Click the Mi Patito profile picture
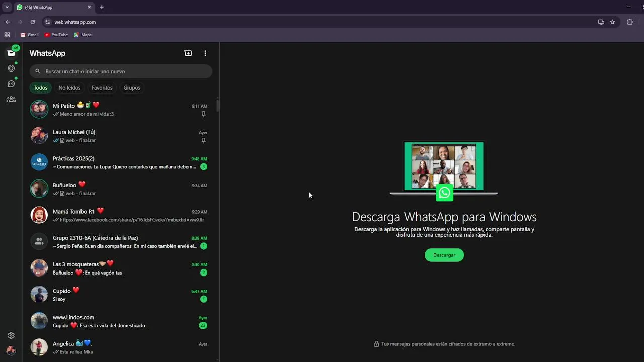Screen dimensions: 644x362 39,109
